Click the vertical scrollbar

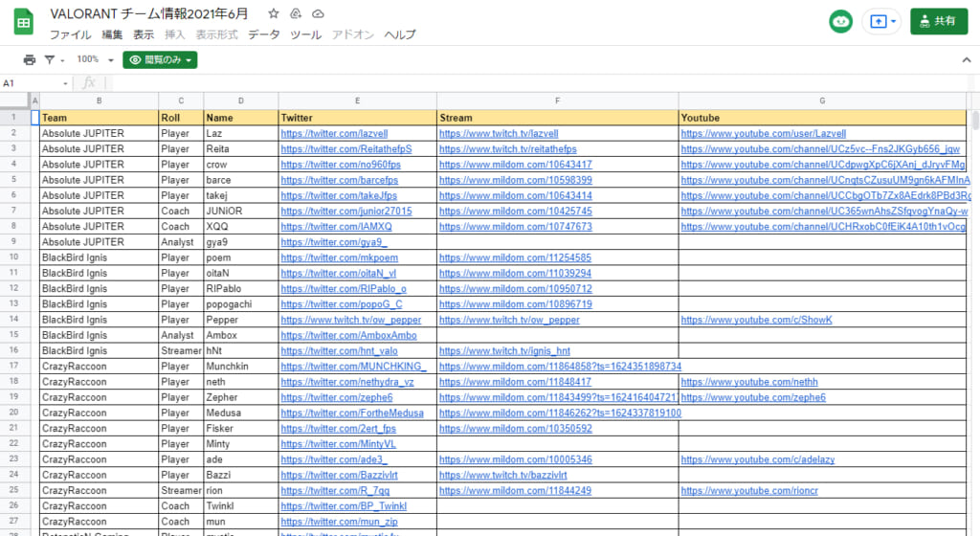(974, 119)
